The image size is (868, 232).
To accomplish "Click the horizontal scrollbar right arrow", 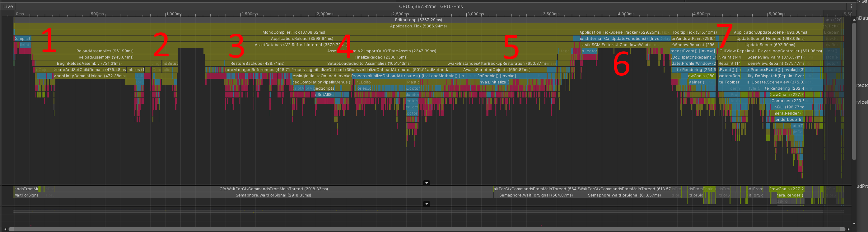I will (x=848, y=229).
